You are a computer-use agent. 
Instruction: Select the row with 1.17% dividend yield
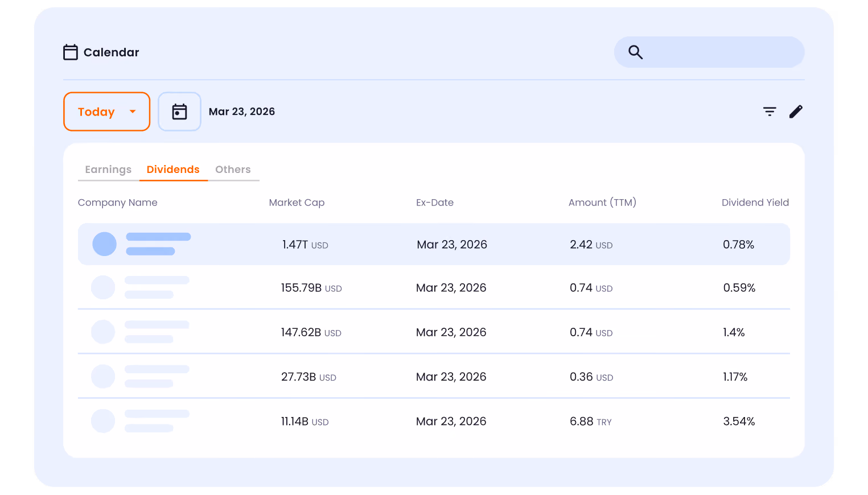coord(434,376)
